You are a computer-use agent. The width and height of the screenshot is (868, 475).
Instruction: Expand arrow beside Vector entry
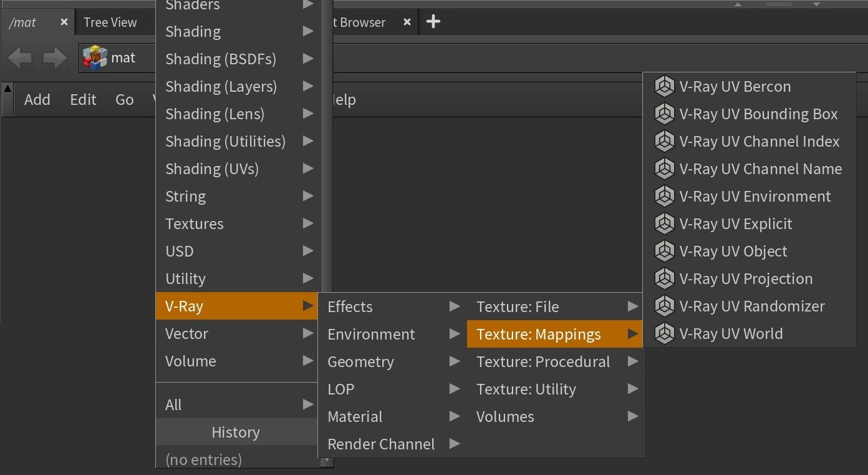pos(308,333)
